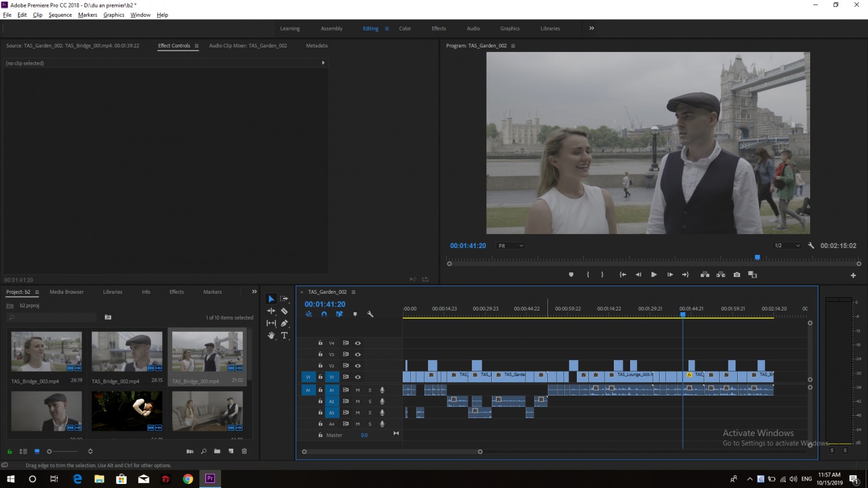Open button editor plus in Program monitor
The image size is (868, 488).
(853, 275)
